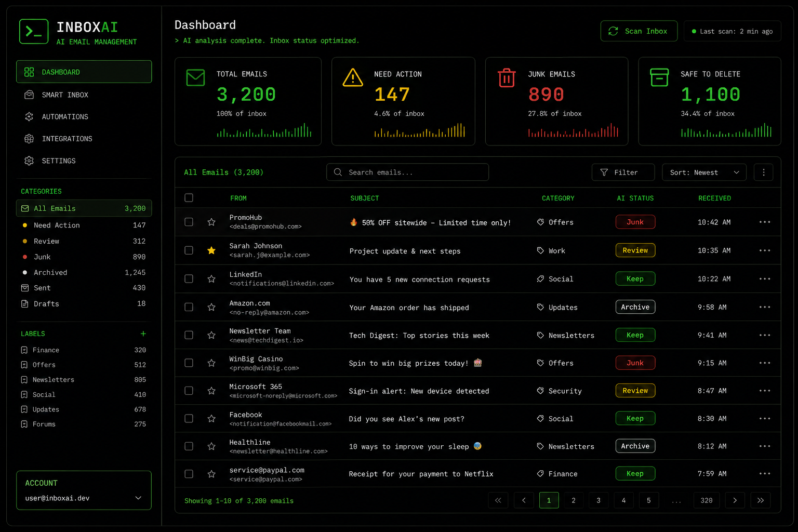
Task: Select the Junk category
Action: click(x=84, y=257)
